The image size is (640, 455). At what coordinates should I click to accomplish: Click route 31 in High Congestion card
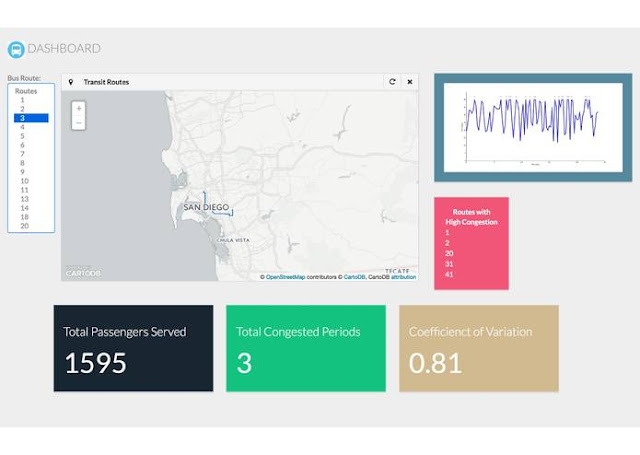(449, 264)
